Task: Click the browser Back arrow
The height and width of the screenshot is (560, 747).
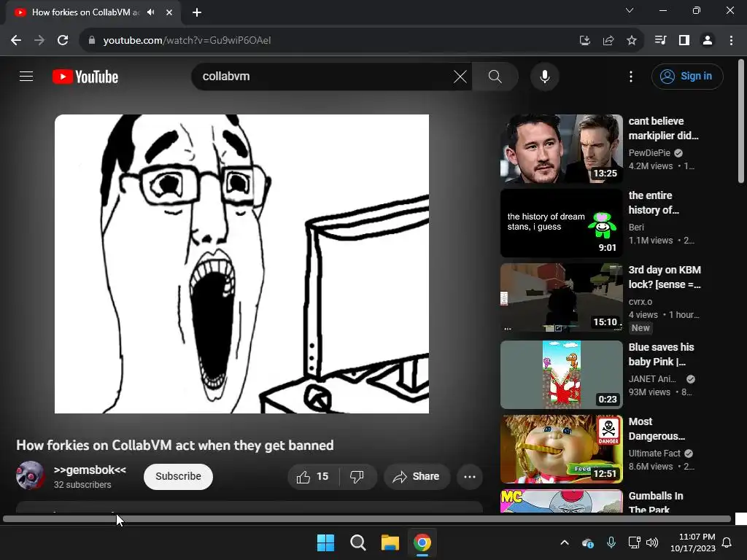Action: pyautogui.click(x=16, y=41)
